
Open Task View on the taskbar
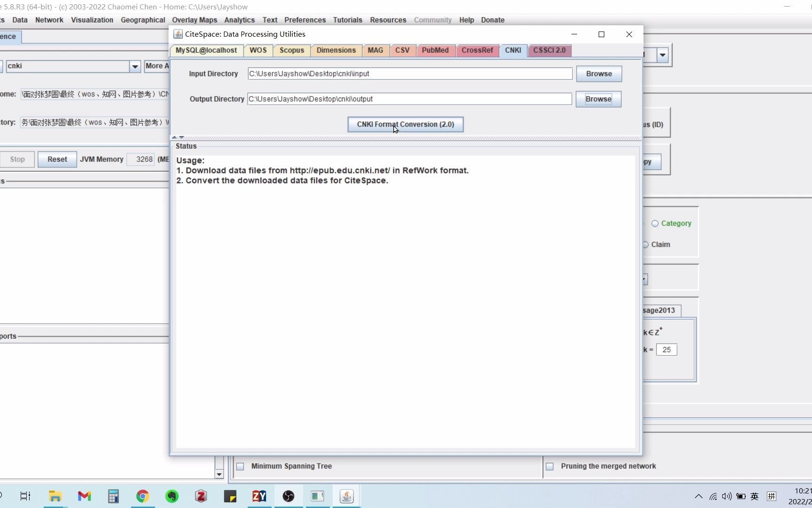pos(25,496)
